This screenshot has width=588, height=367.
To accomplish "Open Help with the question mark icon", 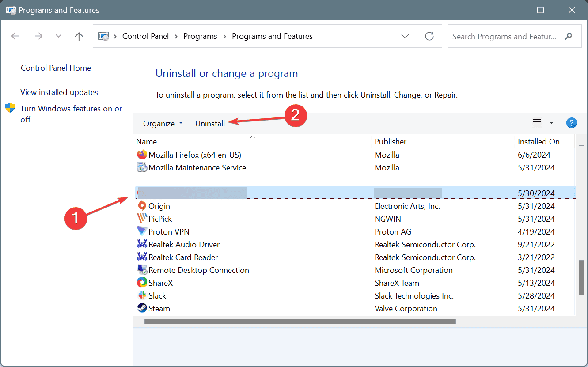I will coord(572,123).
